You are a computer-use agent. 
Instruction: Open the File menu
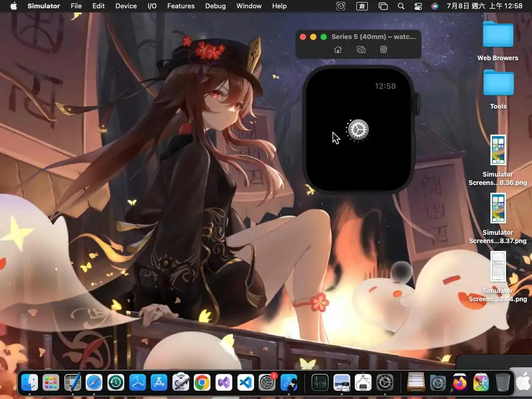[76, 6]
